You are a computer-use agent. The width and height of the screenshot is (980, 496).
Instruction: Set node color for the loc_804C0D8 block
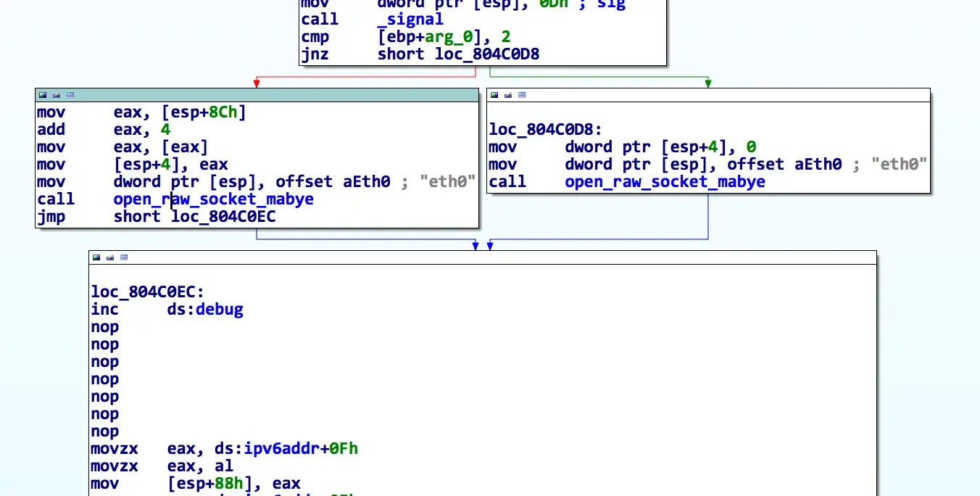coord(494,95)
